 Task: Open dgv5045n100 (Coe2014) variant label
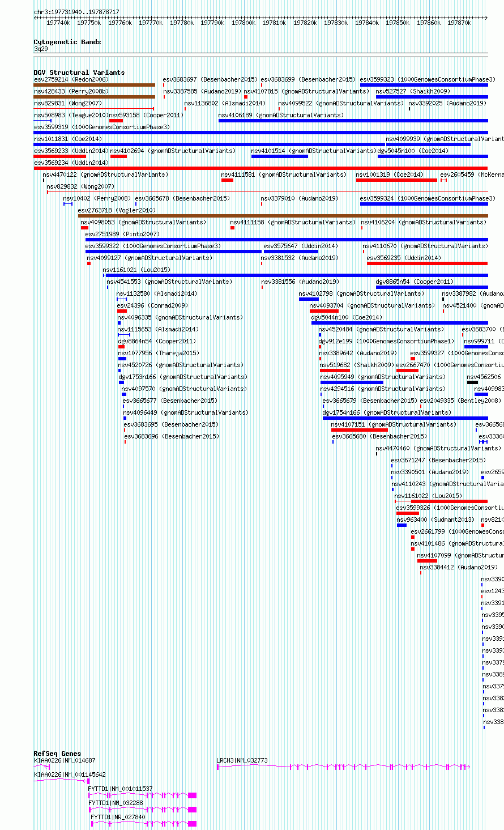point(413,151)
